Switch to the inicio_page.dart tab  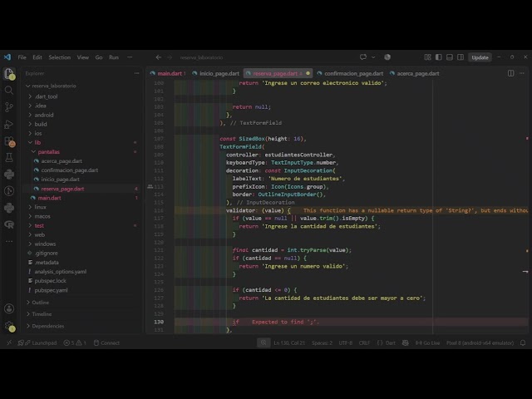(x=216, y=73)
